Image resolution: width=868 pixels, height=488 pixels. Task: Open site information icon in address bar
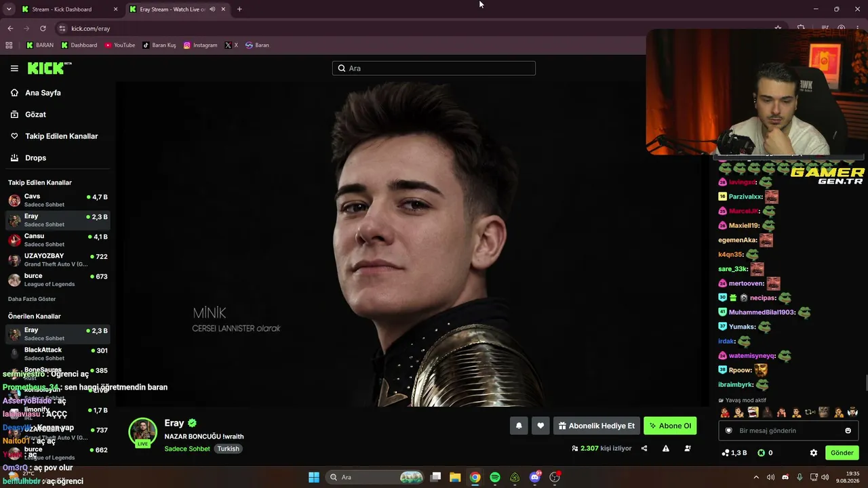(x=62, y=28)
